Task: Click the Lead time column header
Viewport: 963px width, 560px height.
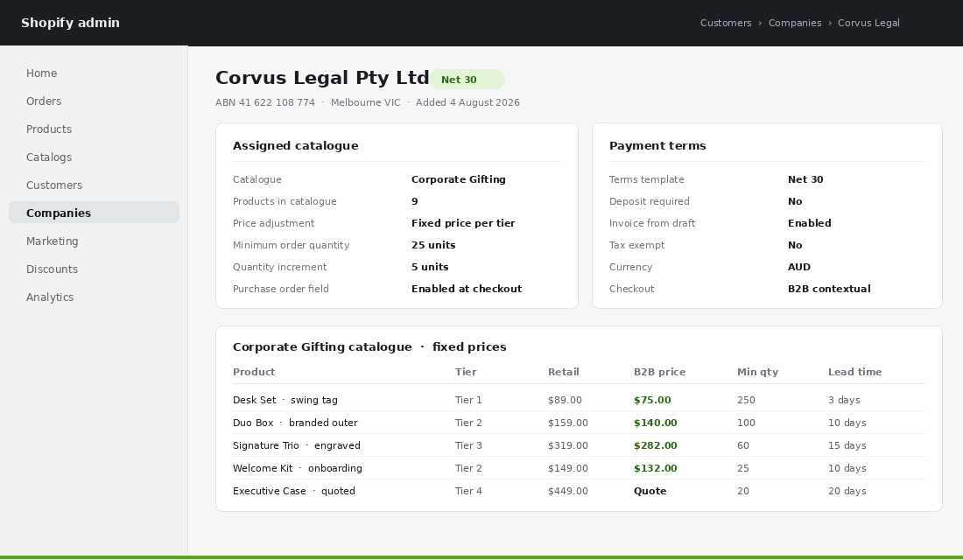Action: [854, 372]
